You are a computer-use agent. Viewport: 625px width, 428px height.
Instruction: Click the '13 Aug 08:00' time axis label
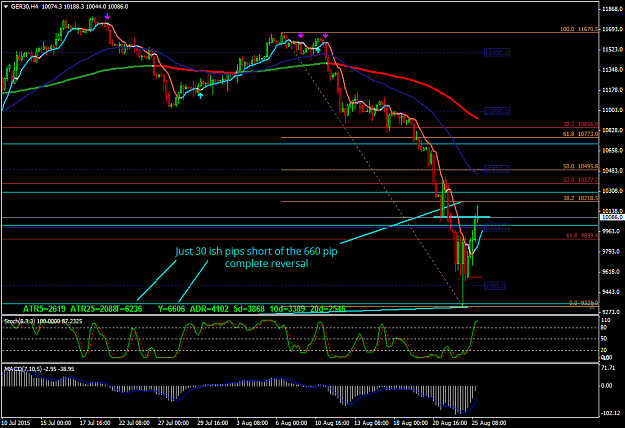tap(371, 423)
